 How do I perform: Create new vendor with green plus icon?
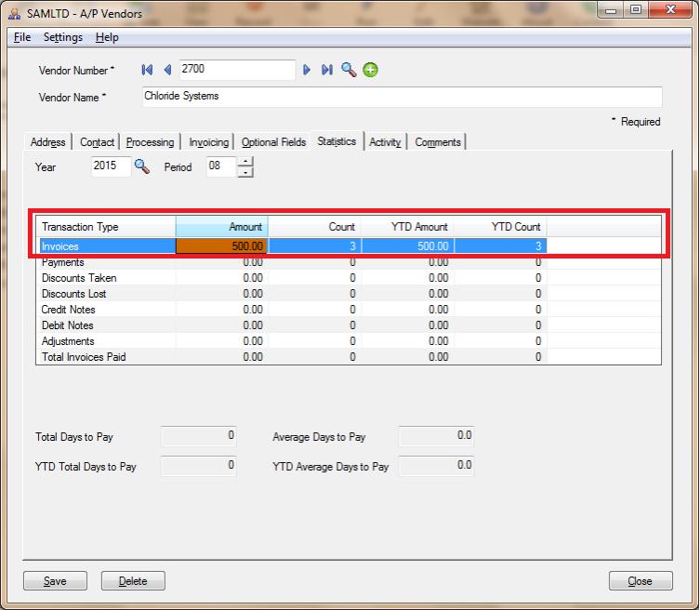click(370, 70)
